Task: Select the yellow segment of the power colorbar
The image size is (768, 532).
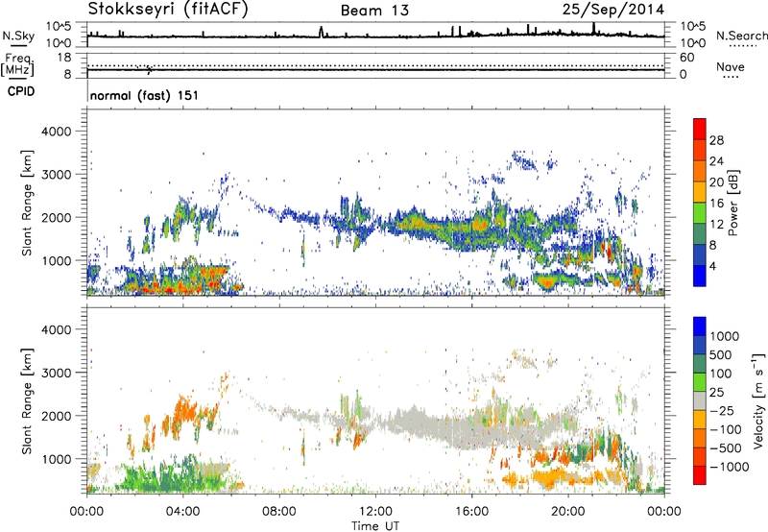Action: (700, 192)
